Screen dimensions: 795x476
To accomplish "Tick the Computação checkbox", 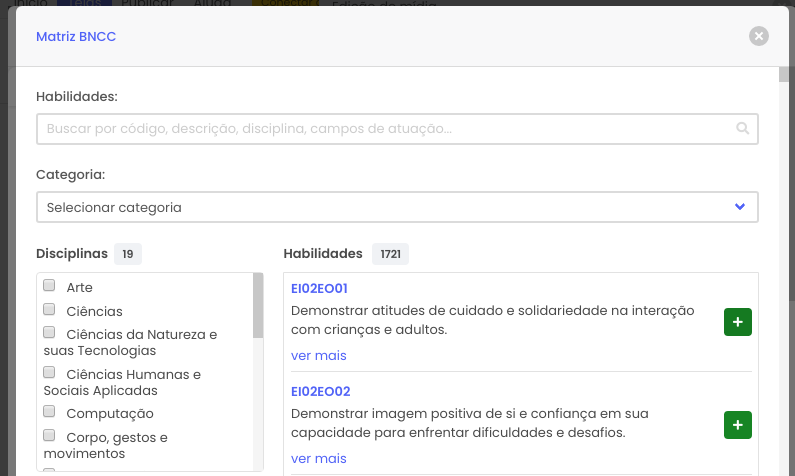I will tap(49, 411).
